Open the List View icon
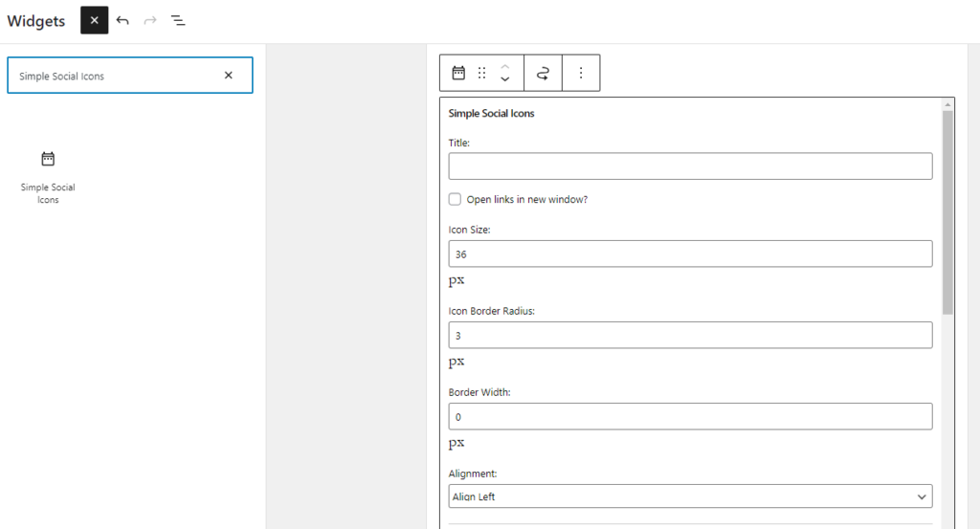The height and width of the screenshot is (529, 980). click(x=178, y=21)
